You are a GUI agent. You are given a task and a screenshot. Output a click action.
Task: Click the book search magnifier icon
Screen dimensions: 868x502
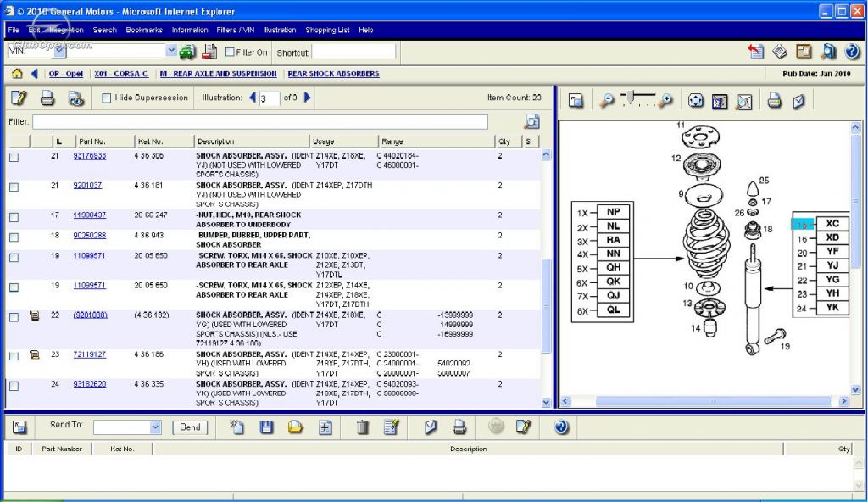828,52
